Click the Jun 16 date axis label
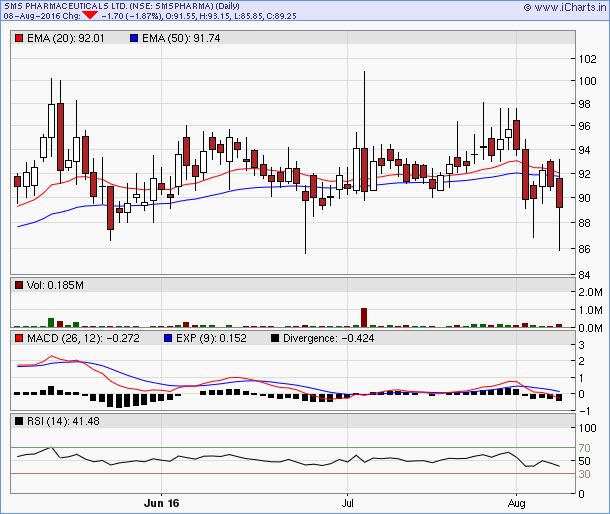 [161, 503]
